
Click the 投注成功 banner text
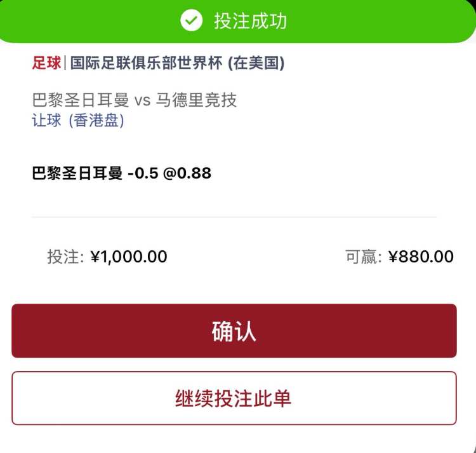[x=251, y=21]
